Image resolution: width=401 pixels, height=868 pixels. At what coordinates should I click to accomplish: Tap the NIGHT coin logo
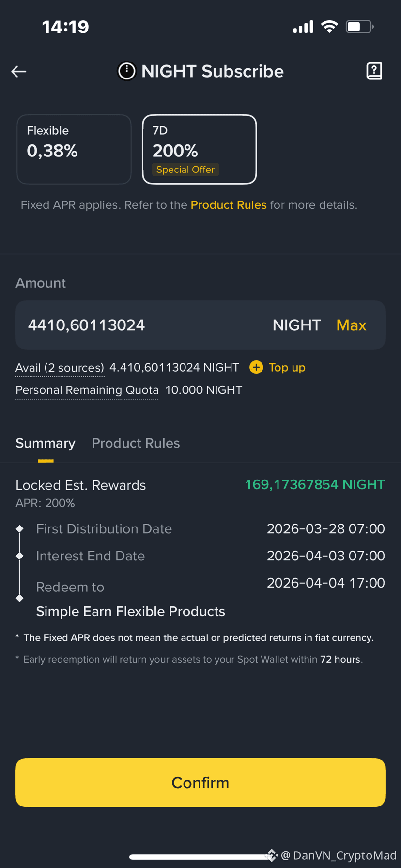(x=127, y=71)
